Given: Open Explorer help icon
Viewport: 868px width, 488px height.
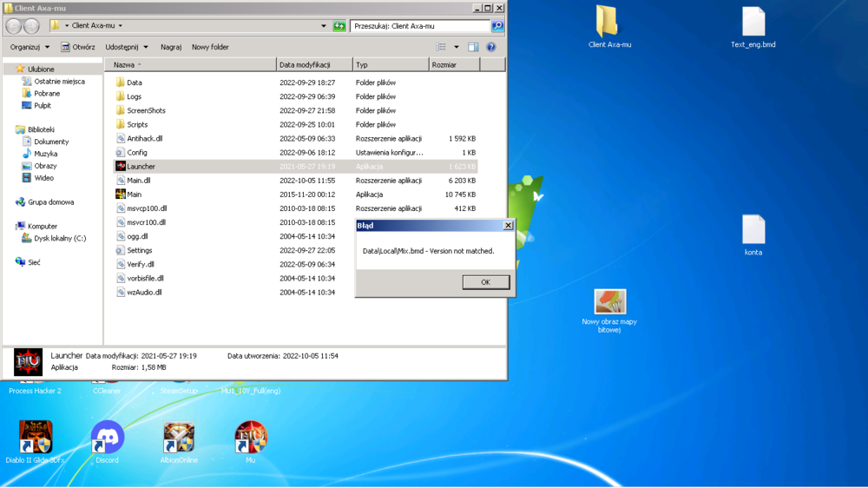Looking at the screenshot, I should point(491,47).
